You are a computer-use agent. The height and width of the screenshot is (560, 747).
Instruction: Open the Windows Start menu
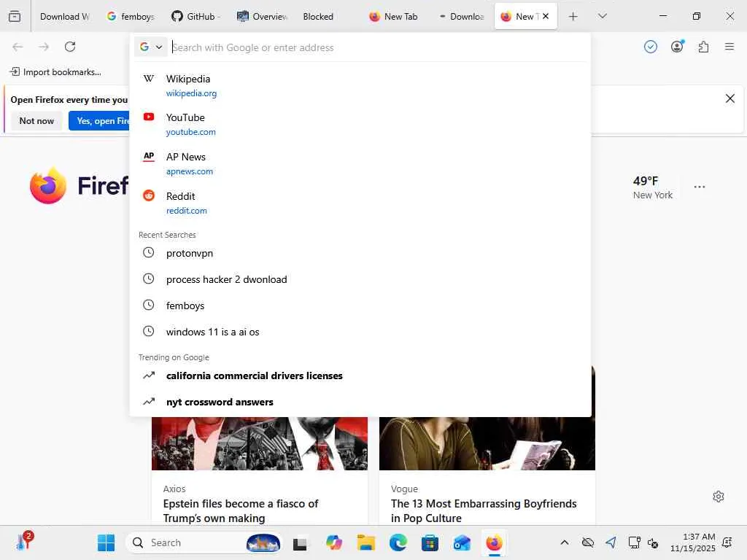click(106, 542)
